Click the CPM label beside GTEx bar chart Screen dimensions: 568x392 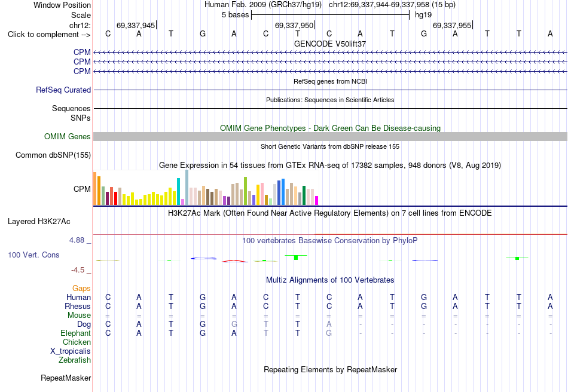click(x=82, y=189)
